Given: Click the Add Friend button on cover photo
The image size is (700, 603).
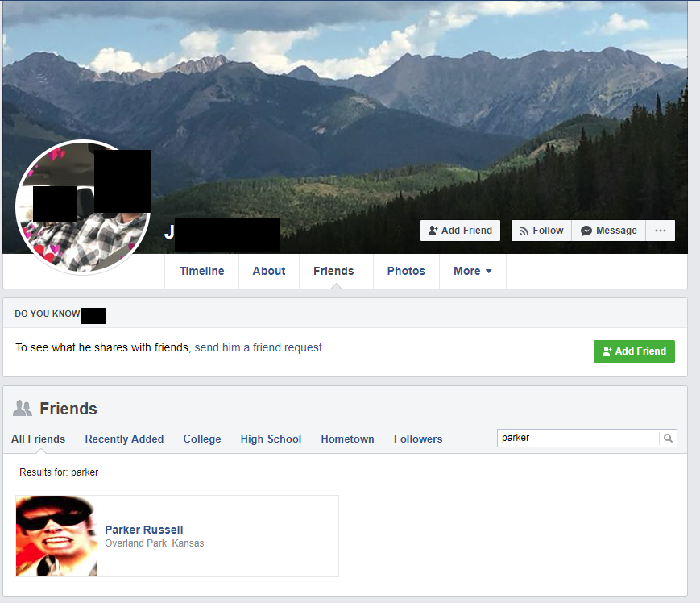Looking at the screenshot, I should coord(460,231).
